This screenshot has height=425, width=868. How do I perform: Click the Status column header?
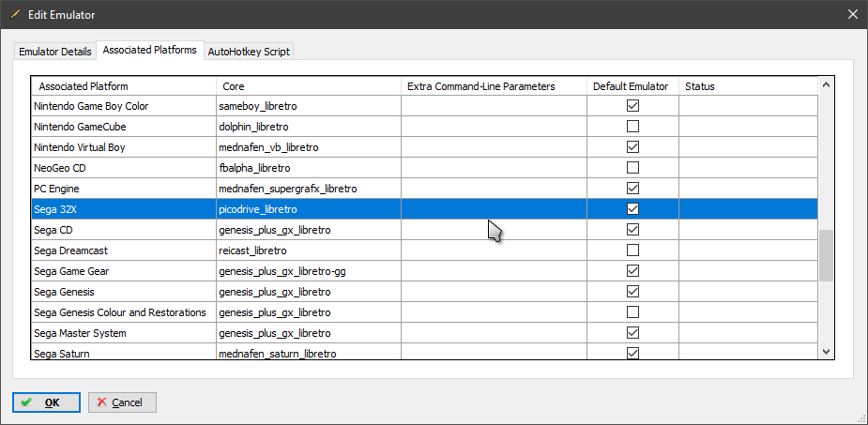748,86
